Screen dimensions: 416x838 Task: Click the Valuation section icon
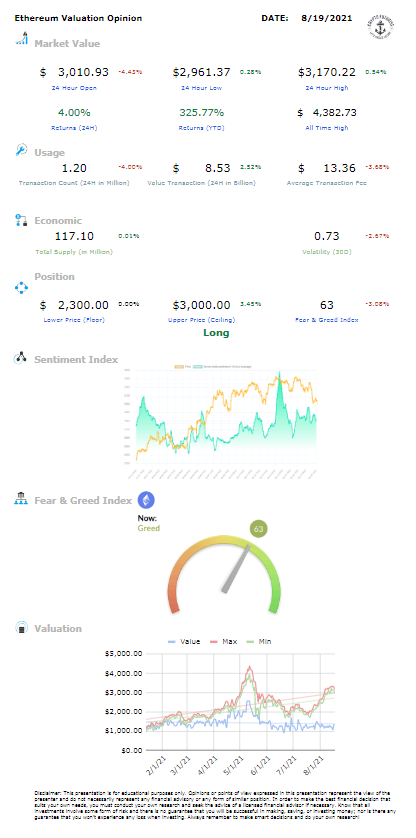click(21, 628)
